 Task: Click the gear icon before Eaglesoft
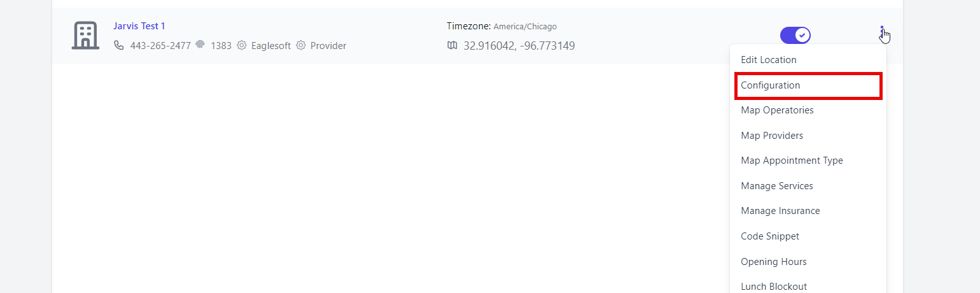pyautogui.click(x=242, y=45)
